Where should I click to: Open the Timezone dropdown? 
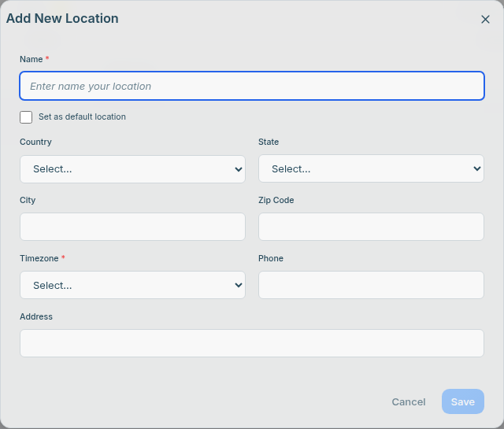[x=132, y=285]
